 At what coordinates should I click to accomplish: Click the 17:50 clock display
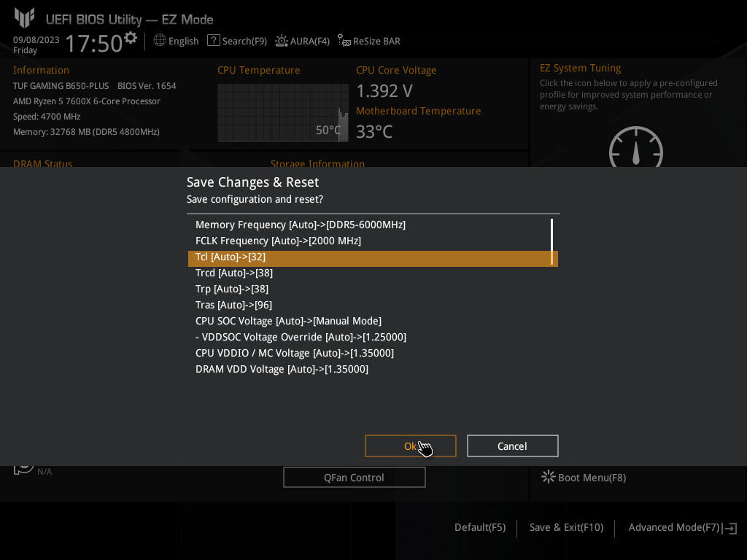point(94,43)
